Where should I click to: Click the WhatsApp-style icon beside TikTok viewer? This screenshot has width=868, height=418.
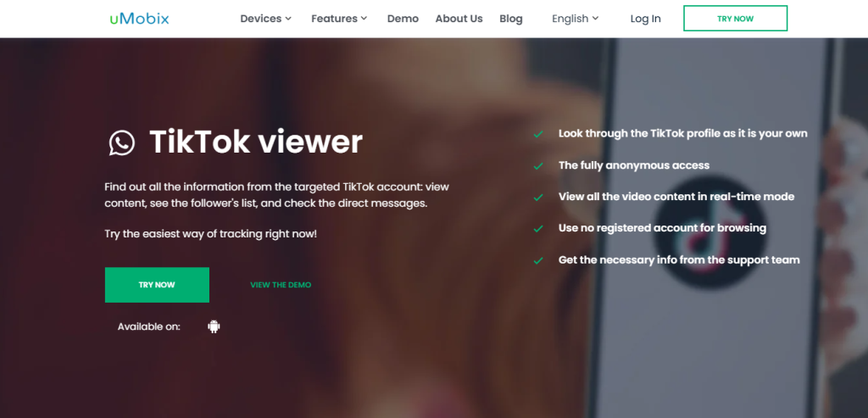pos(122,143)
